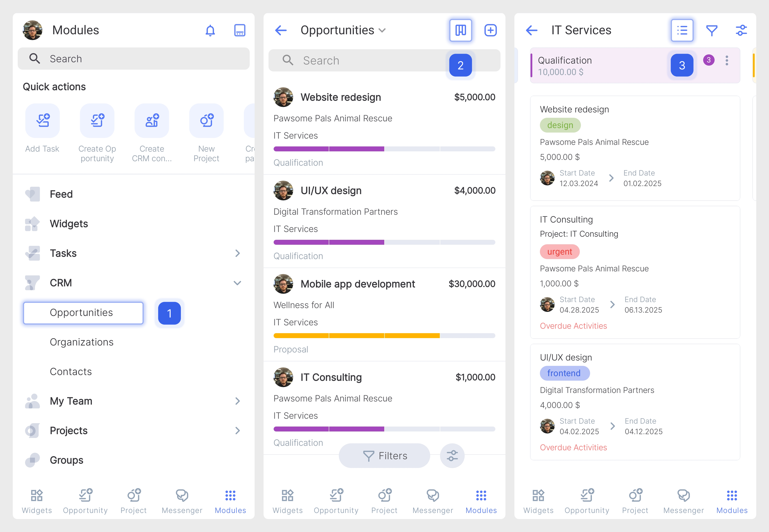The height and width of the screenshot is (532, 769).
Task: Select Contacts under CRM
Action: (71, 372)
